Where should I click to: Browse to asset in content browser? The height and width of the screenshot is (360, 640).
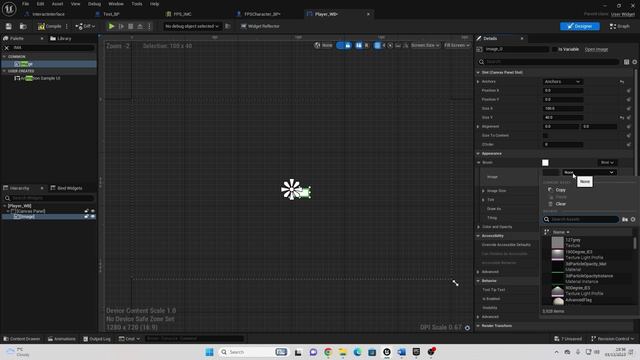(23, 26)
